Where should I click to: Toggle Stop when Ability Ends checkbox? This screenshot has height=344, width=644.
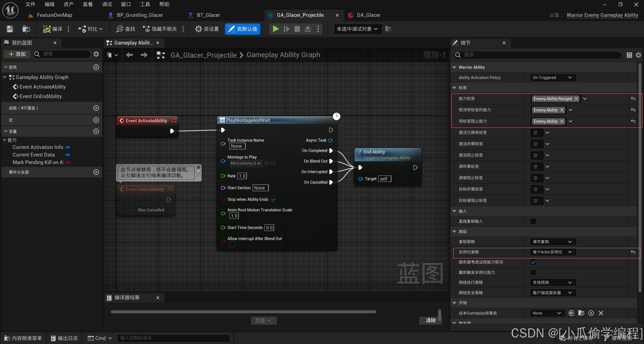click(273, 199)
